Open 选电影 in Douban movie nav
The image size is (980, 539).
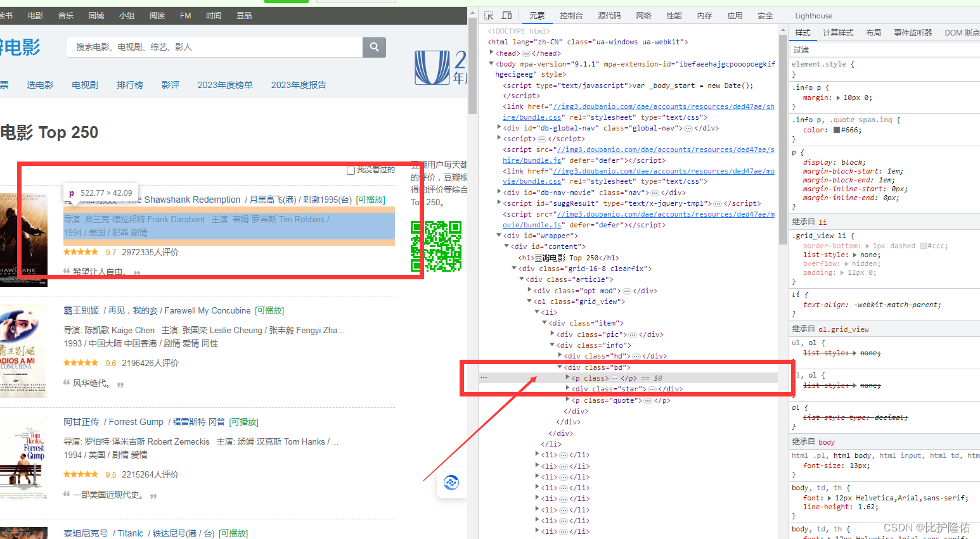tap(40, 85)
